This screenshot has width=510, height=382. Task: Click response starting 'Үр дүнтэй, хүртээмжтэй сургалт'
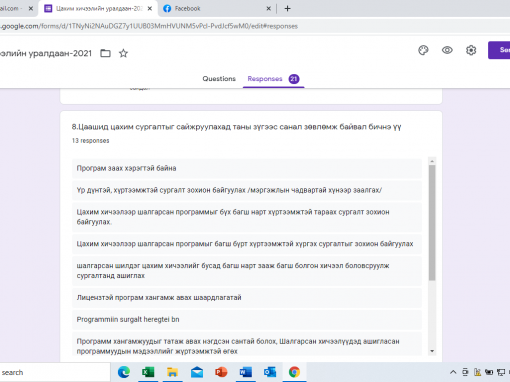[247, 190]
